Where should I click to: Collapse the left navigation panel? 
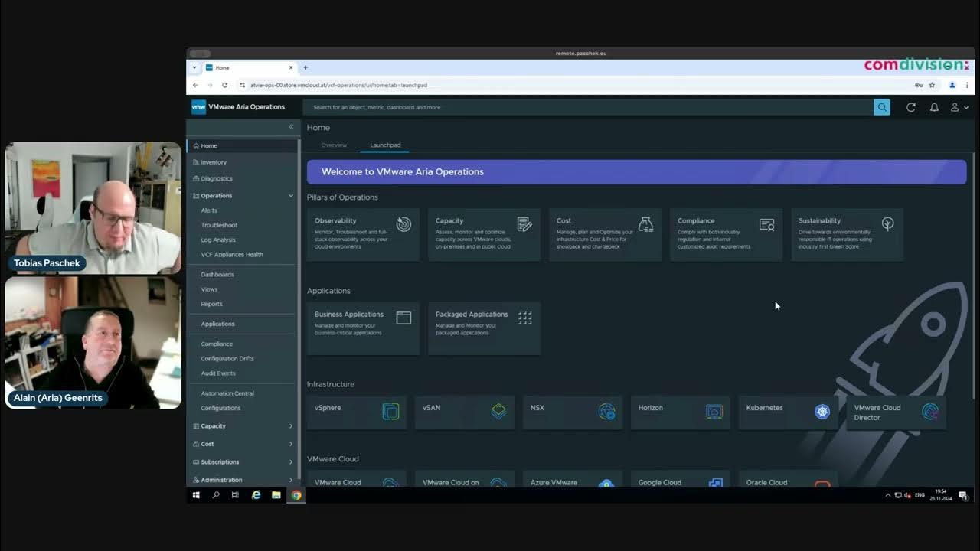pyautogui.click(x=291, y=126)
